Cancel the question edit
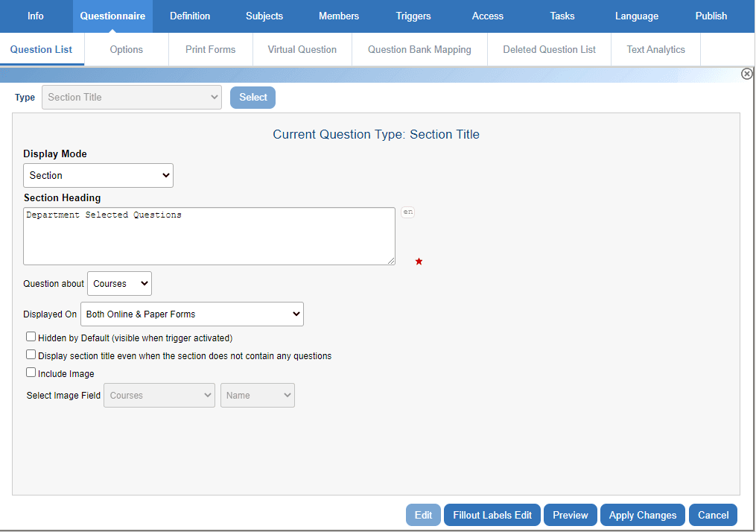The width and height of the screenshot is (756, 532). pyautogui.click(x=713, y=515)
